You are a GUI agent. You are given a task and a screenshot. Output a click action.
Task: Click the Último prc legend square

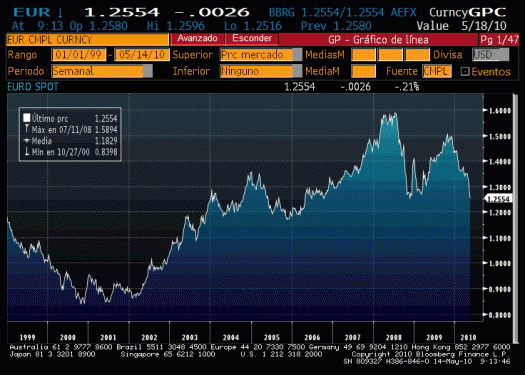[x=27, y=118]
